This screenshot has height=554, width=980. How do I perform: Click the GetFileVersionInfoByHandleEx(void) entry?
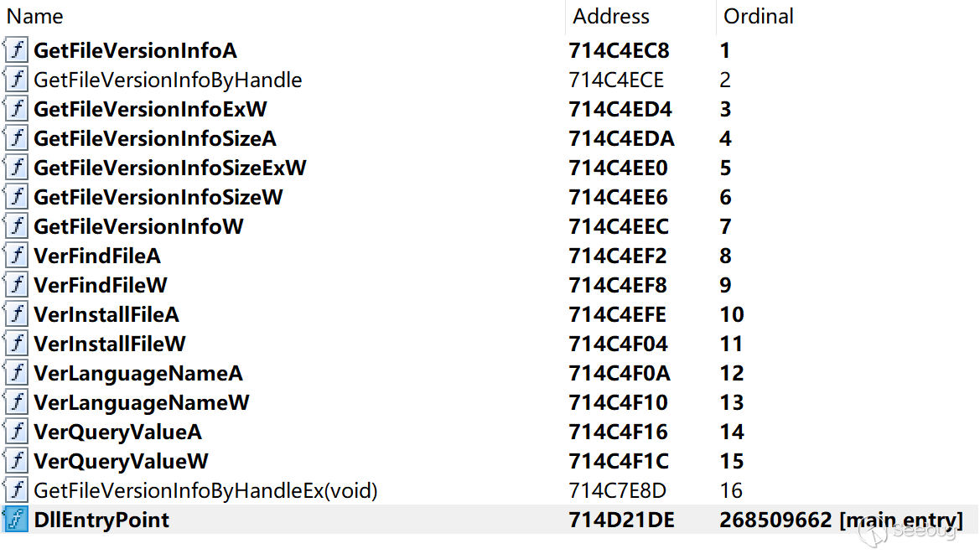pyautogui.click(x=205, y=491)
